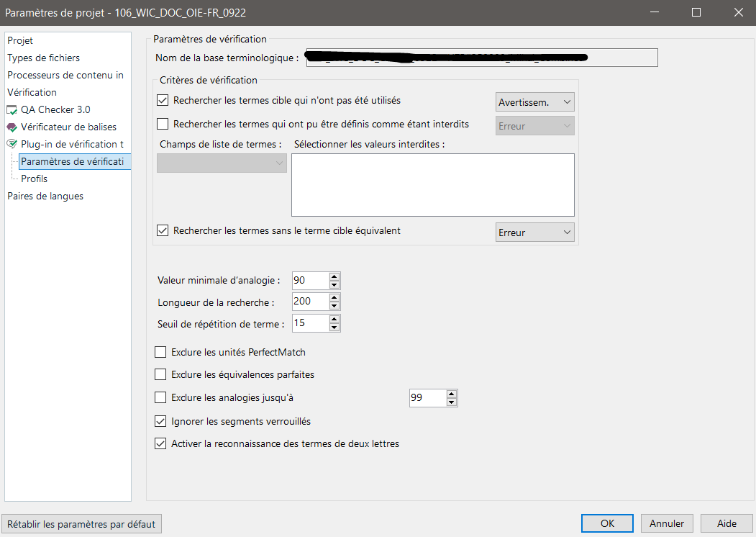
Task: Enable 'Rechercher les termes définis comme interdits'
Action: coord(162,124)
